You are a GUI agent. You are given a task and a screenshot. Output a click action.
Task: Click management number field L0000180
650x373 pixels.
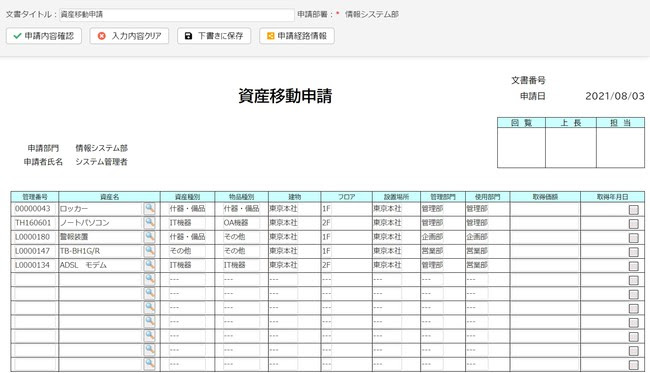point(34,237)
